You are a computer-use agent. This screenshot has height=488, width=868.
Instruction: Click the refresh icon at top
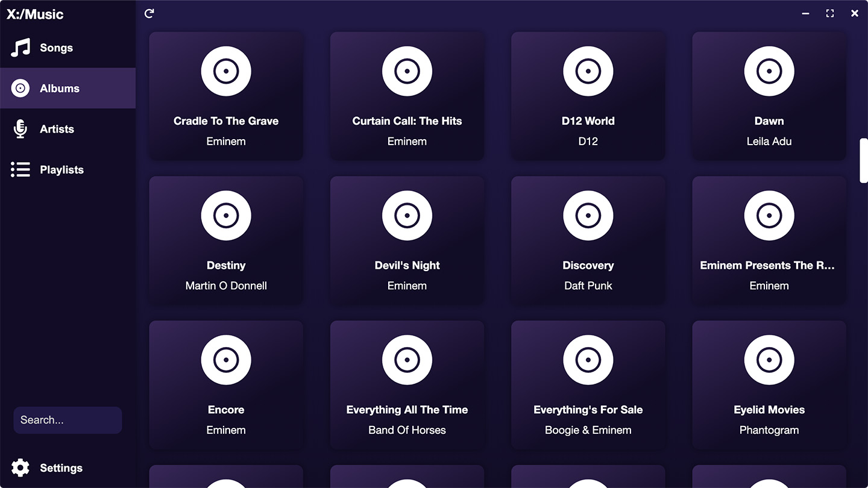click(x=149, y=13)
